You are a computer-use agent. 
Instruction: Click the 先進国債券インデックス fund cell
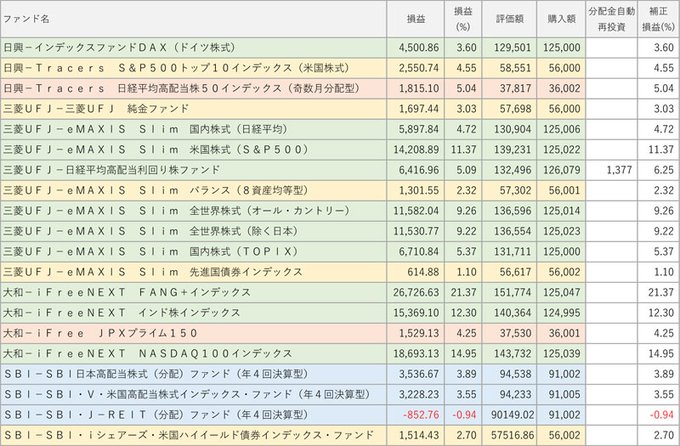pyautogui.click(x=193, y=272)
